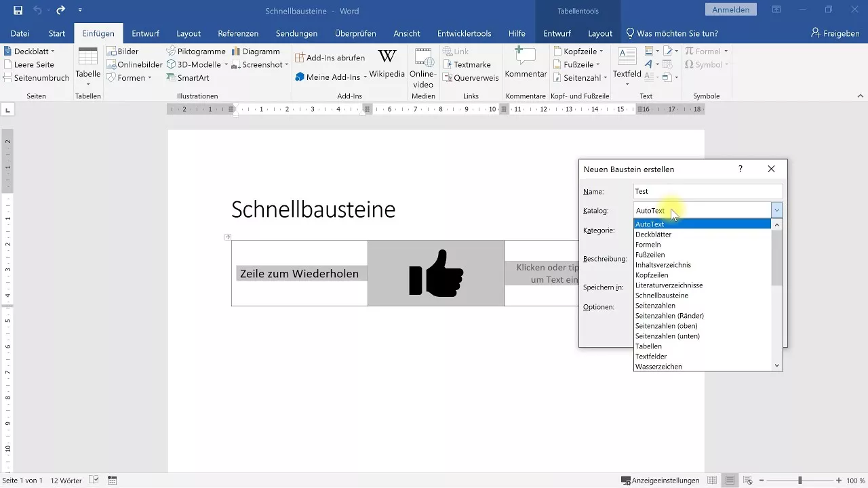The height and width of the screenshot is (488, 868).
Task: Highlight Wasserzeichen in the catalog list
Action: (x=658, y=366)
